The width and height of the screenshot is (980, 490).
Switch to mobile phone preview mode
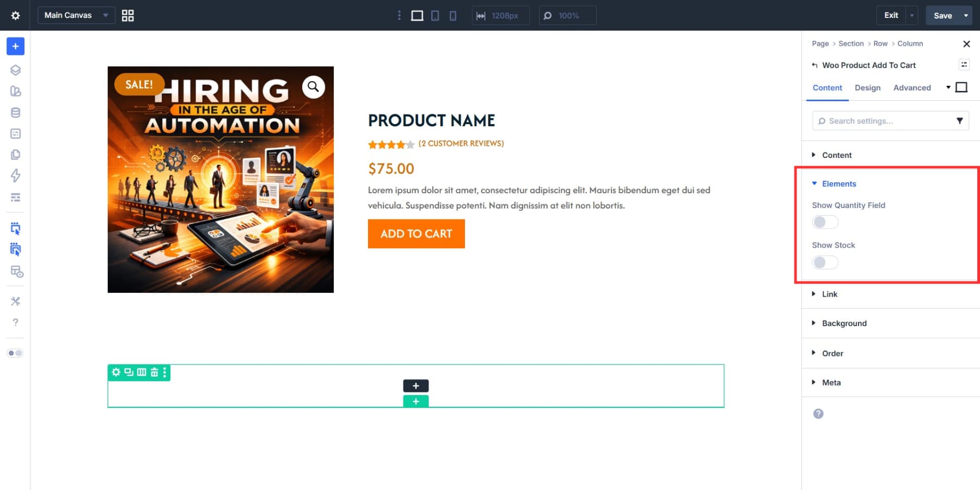pos(452,15)
